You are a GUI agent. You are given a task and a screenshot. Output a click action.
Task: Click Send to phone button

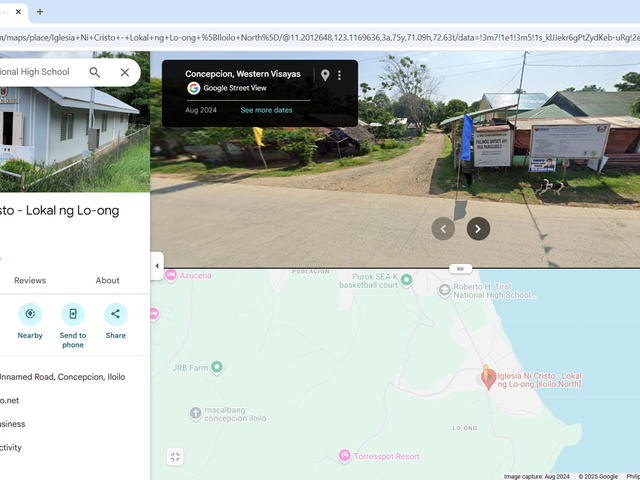(x=73, y=326)
